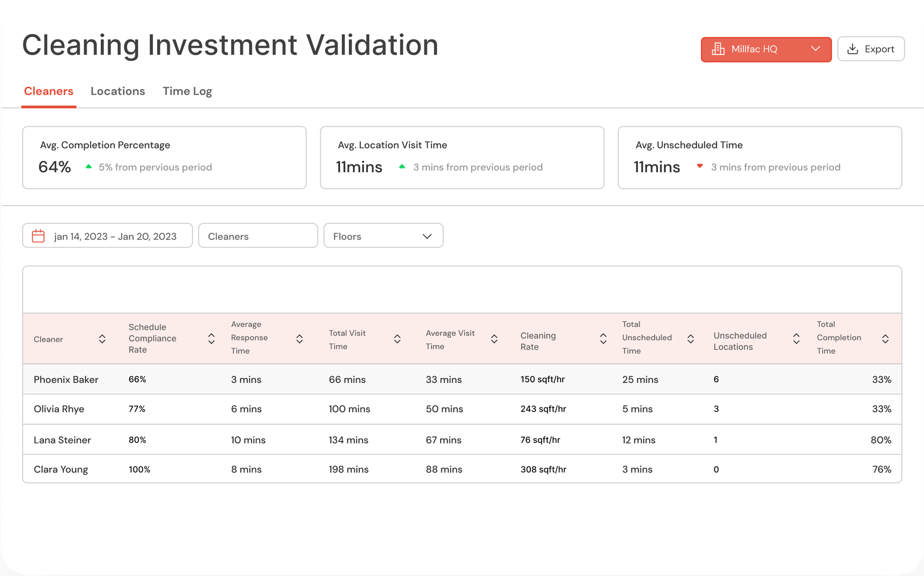Select the Phoenix Baker row name
The image size is (924, 576).
click(66, 380)
